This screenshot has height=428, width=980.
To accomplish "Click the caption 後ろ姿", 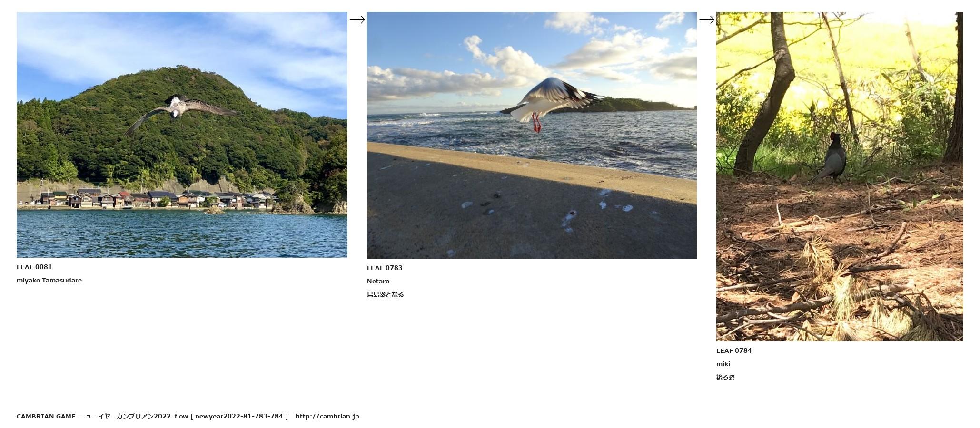I will pos(725,377).
